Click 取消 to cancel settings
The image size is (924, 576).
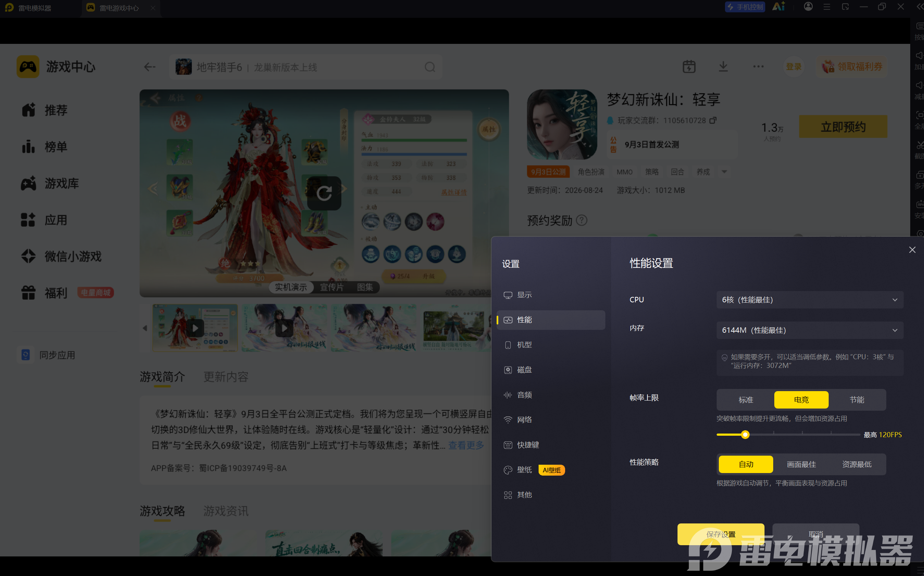pos(816,534)
